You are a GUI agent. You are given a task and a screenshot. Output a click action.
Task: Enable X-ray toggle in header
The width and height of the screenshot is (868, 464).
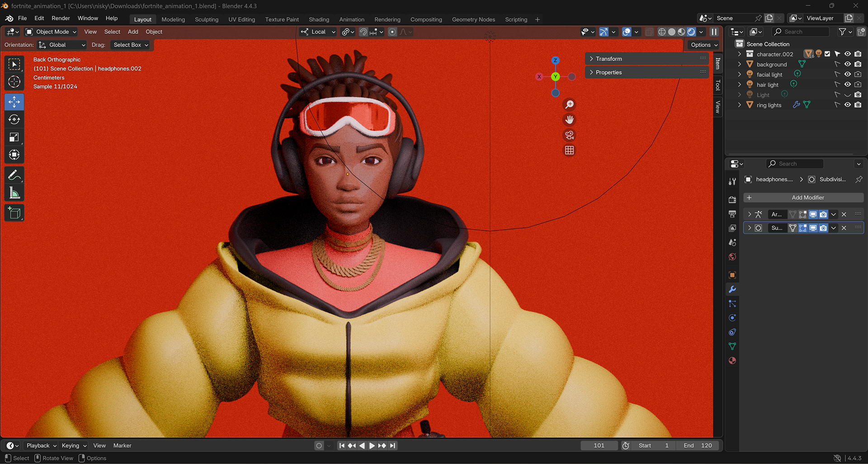click(x=649, y=32)
